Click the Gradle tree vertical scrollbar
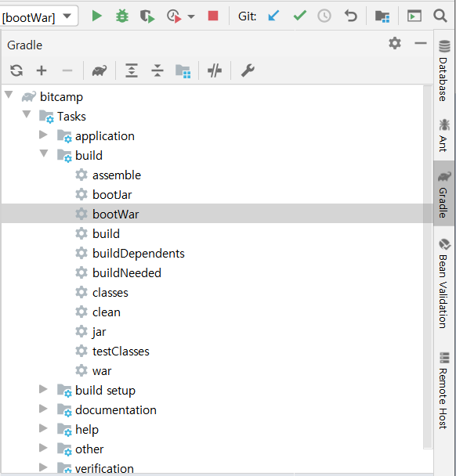The width and height of the screenshot is (456, 476). (x=428, y=267)
